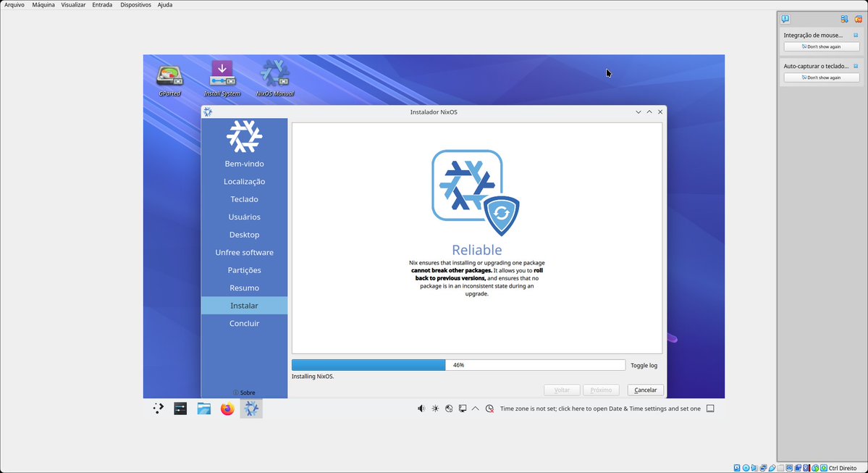The image size is (868, 473).
Task: Click the green arrow mouse integration status icon
Action: [815, 468]
